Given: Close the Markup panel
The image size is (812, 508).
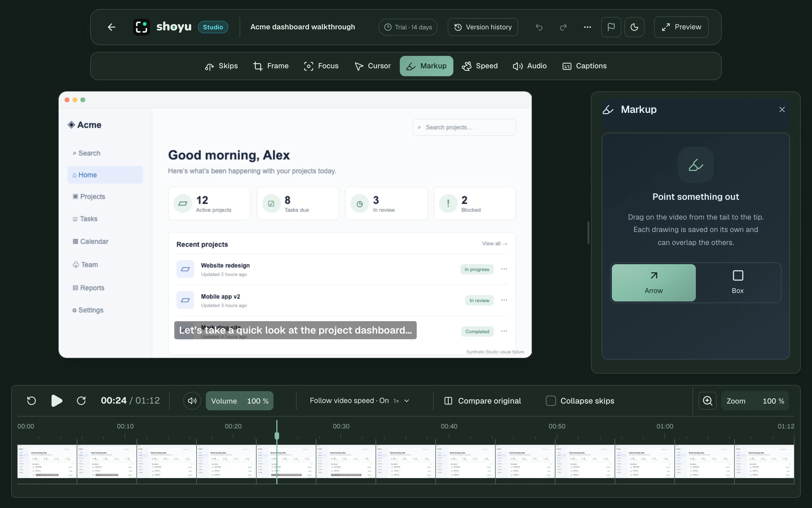Looking at the screenshot, I should point(782,110).
